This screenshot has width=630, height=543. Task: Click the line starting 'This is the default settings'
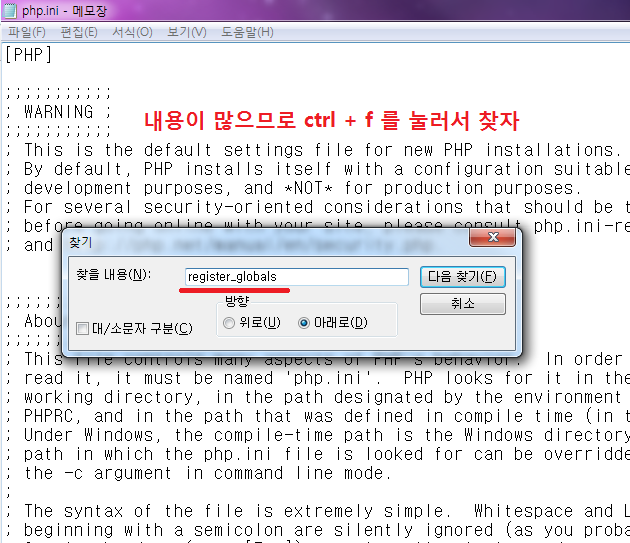click(x=313, y=150)
